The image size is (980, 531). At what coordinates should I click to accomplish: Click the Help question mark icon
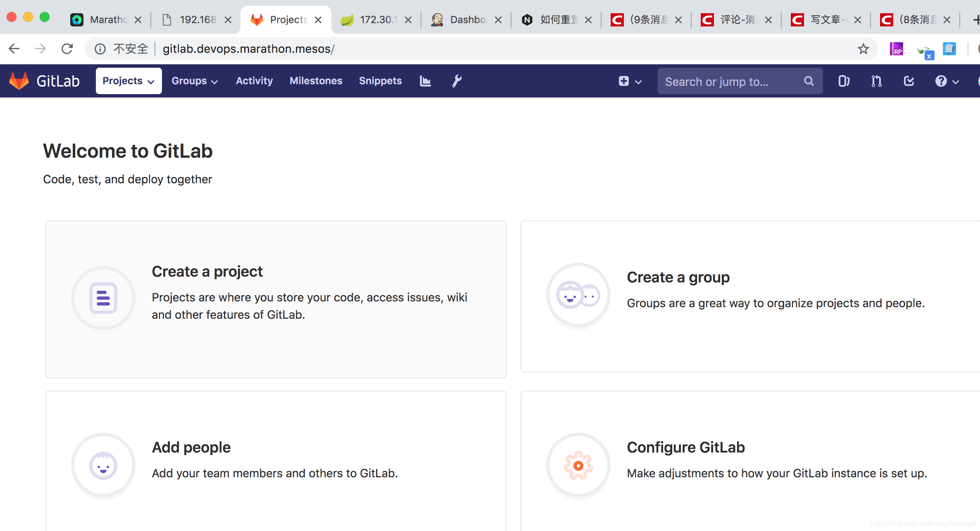tap(941, 81)
